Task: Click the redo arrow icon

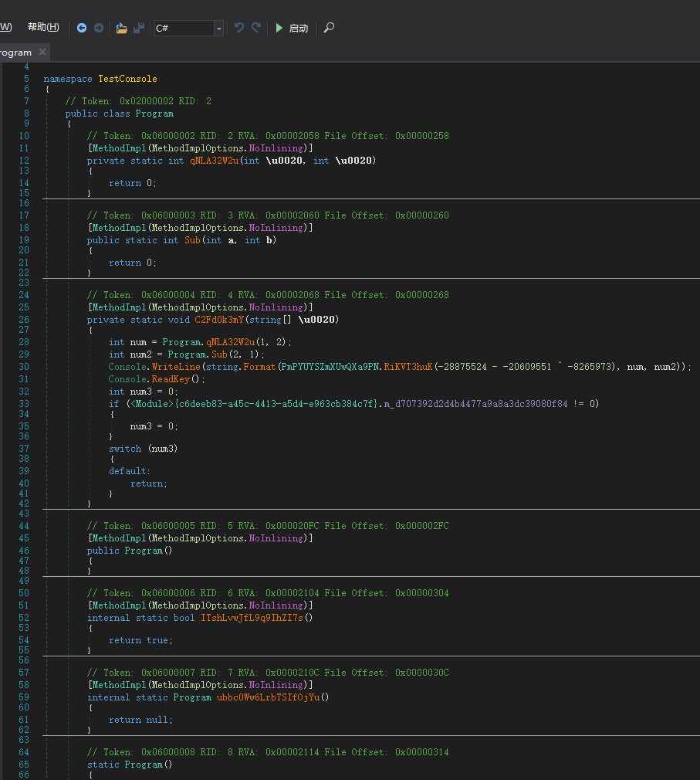Action: (256, 28)
